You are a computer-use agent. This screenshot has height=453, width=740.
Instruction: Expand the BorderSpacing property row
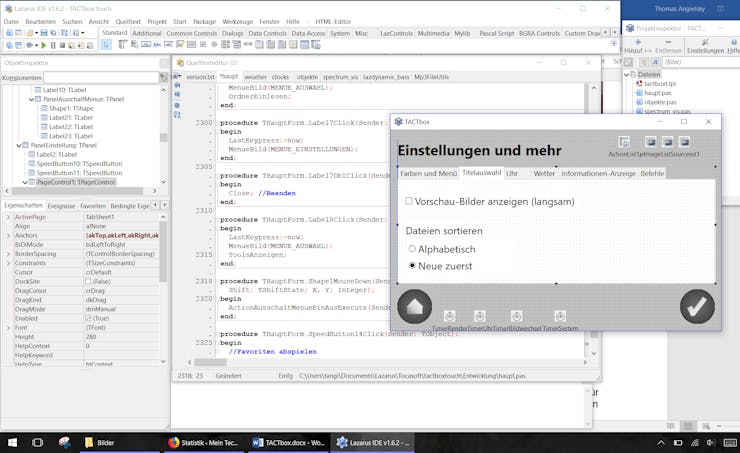[8, 254]
